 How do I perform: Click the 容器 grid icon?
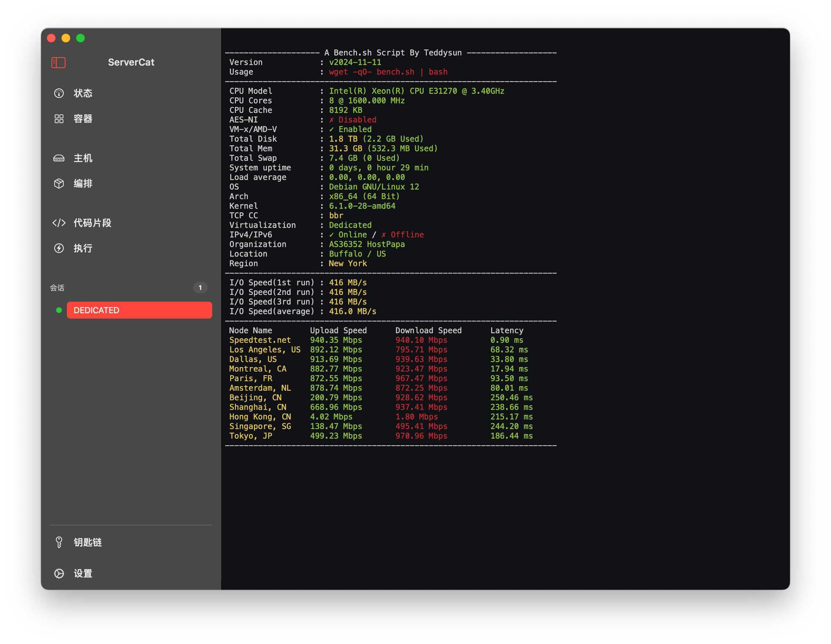[59, 119]
